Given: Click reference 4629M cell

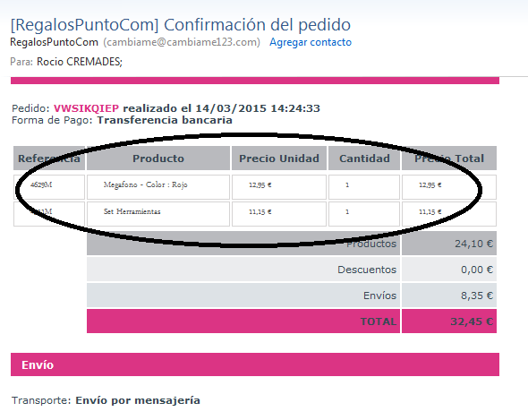Looking at the screenshot, I should click(49, 187).
